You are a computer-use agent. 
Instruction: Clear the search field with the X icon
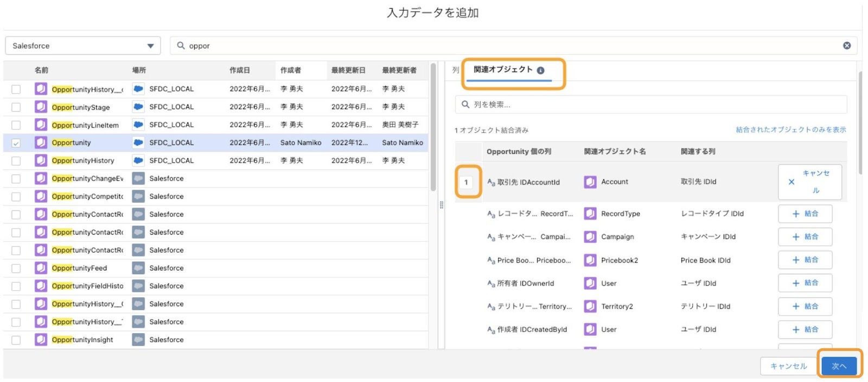(x=847, y=46)
